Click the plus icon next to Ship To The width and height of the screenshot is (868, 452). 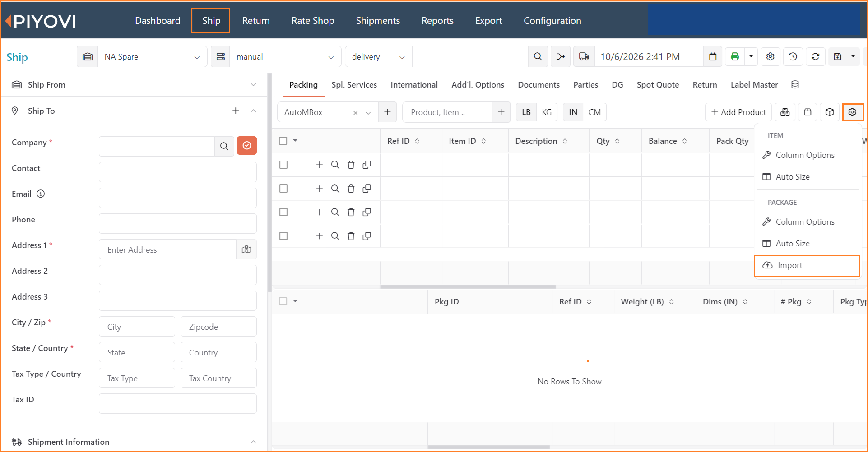[x=236, y=111]
